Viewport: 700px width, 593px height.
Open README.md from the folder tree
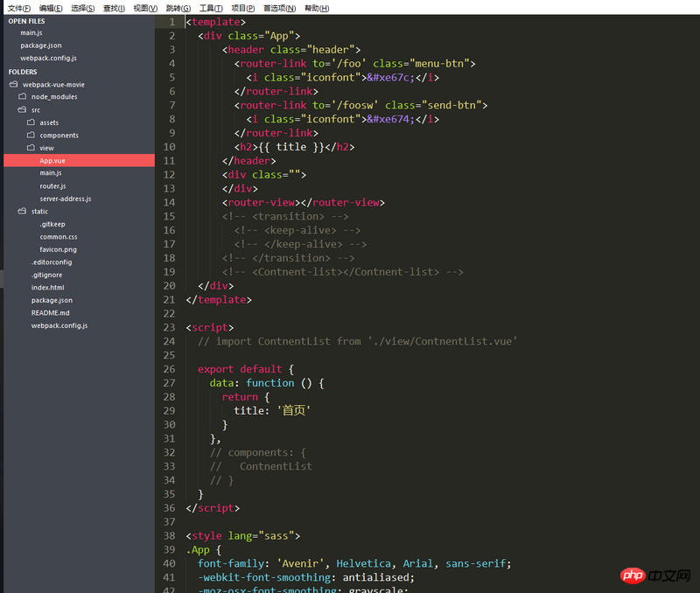[x=50, y=313]
